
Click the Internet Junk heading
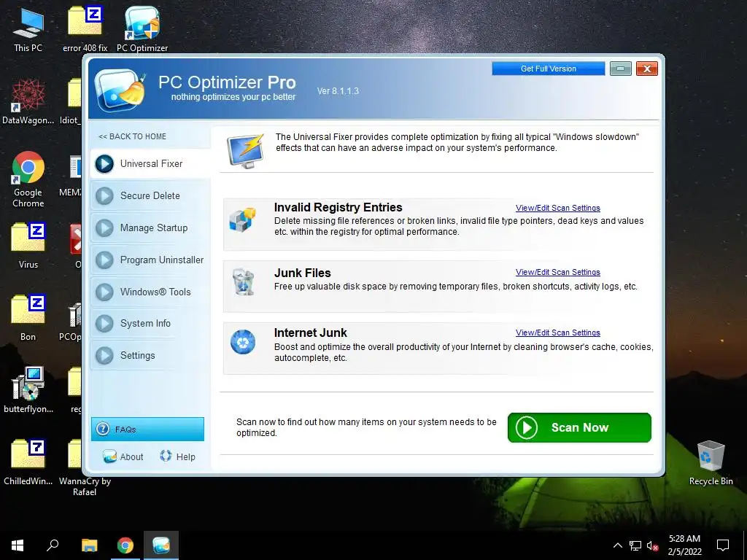[311, 332]
